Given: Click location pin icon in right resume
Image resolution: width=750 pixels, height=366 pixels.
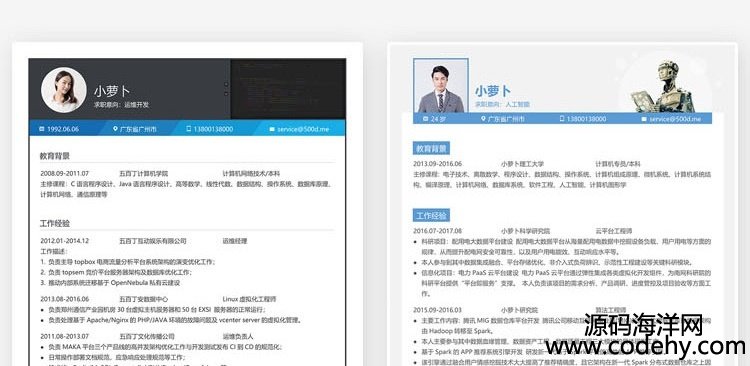Looking at the screenshot, I should [x=483, y=119].
